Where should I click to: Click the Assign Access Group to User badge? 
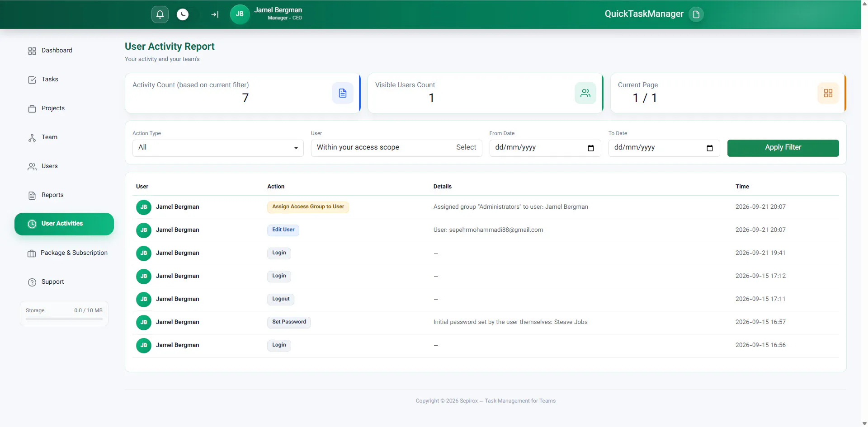coord(308,207)
